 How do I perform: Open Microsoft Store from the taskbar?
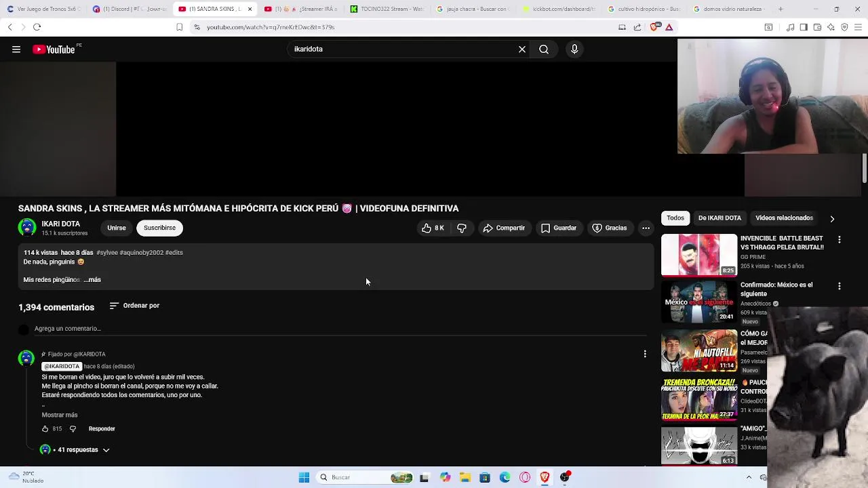pyautogui.click(x=485, y=477)
